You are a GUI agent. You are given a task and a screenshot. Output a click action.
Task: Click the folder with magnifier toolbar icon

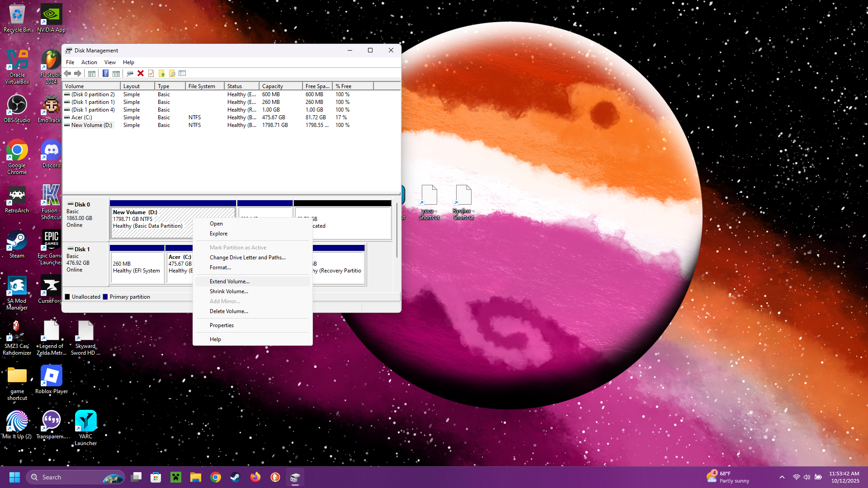[x=172, y=73]
